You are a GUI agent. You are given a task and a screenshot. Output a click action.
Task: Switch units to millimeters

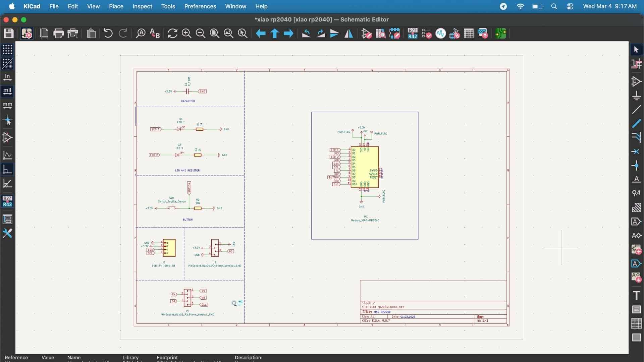[7, 106]
